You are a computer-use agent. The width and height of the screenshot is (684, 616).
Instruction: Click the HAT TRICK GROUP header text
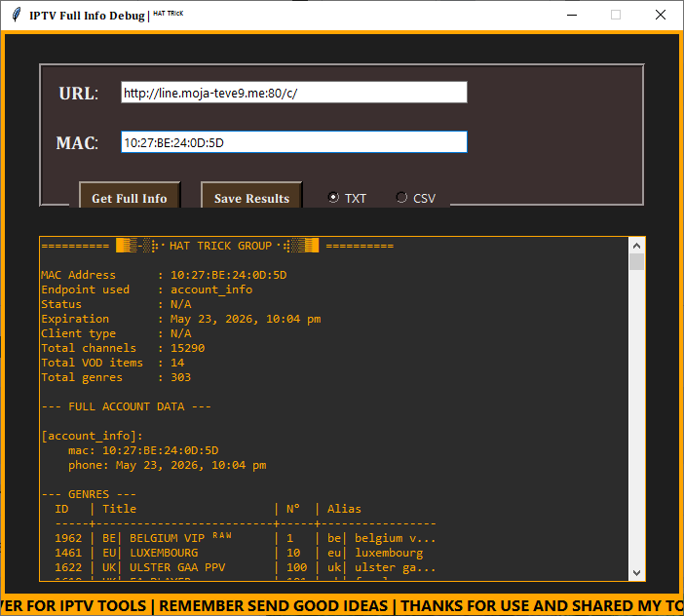click(x=221, y=246)
